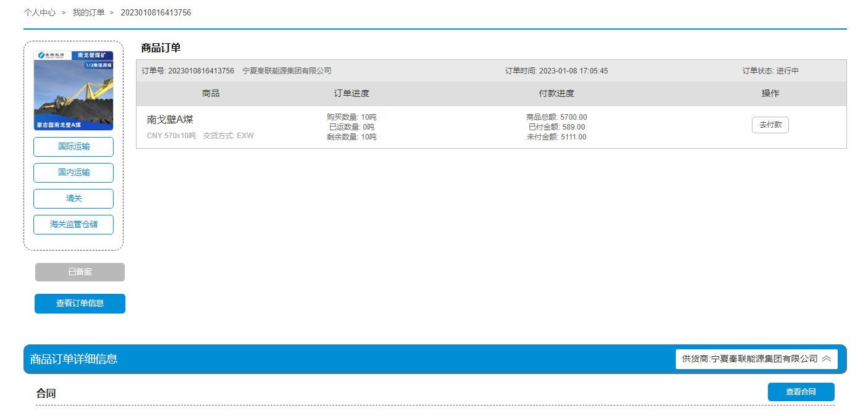Open 个人中心 breadcrumb link
The width and height of the screenshot is (868, 416).
pyautogui.click(x=40, y=12)
